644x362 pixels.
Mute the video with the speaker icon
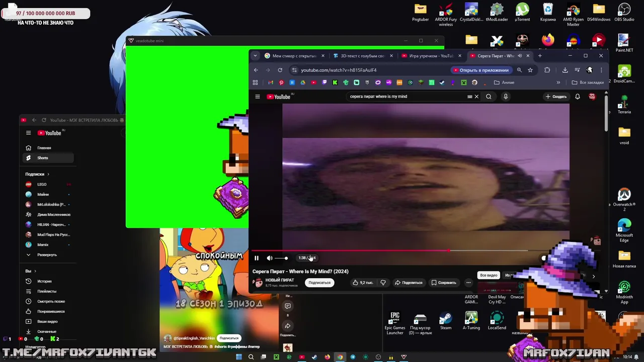tap(270, 258)
